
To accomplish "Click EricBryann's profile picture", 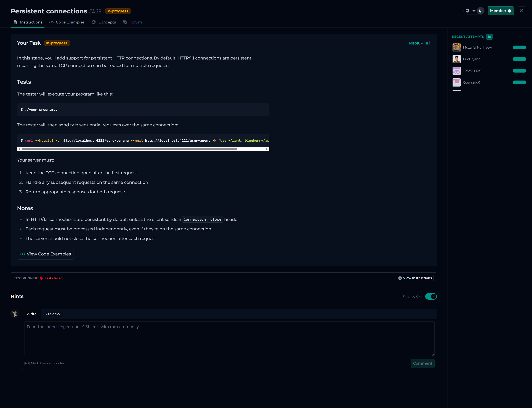I will pyautogui.click(x=456, y=59).
